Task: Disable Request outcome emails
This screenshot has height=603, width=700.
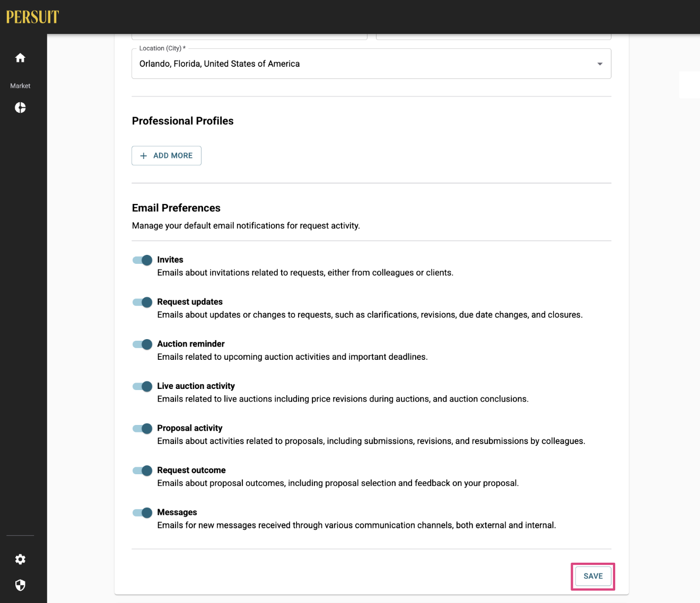Action: [x=142, y=471]
